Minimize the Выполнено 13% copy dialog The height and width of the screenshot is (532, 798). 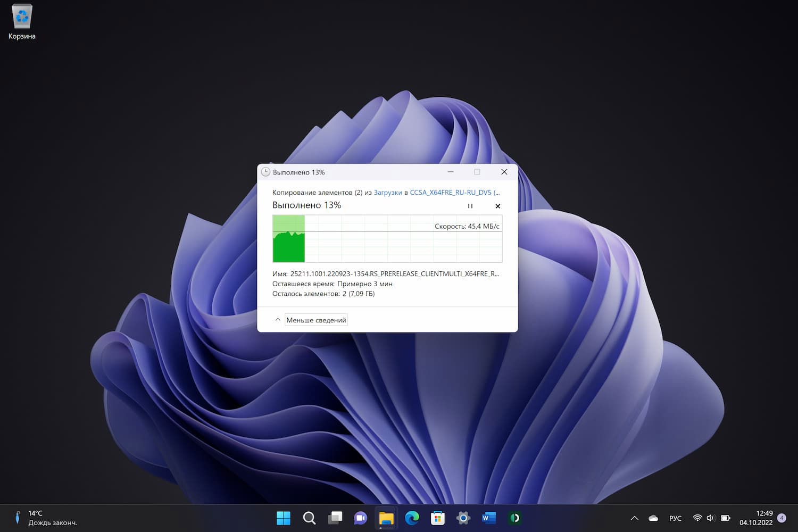(451, 172)
